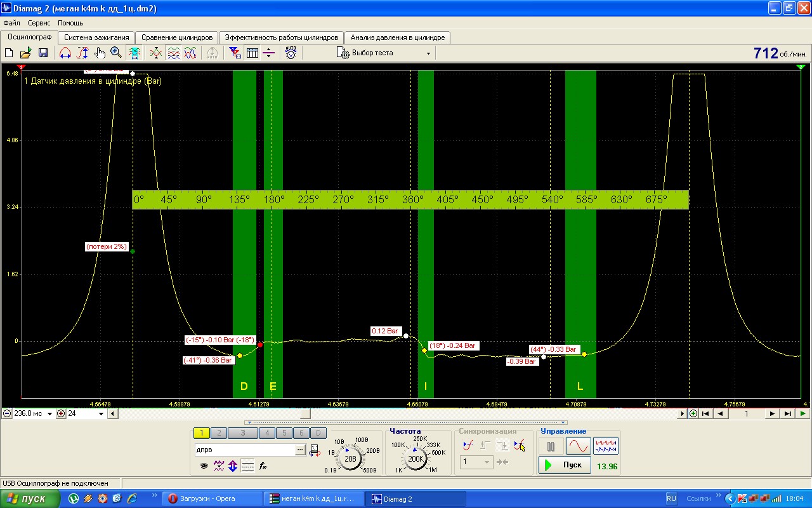This screenshot has width=812, height=508.
Task: Click the Пуск start button
Action: click(x=565, y=465)
